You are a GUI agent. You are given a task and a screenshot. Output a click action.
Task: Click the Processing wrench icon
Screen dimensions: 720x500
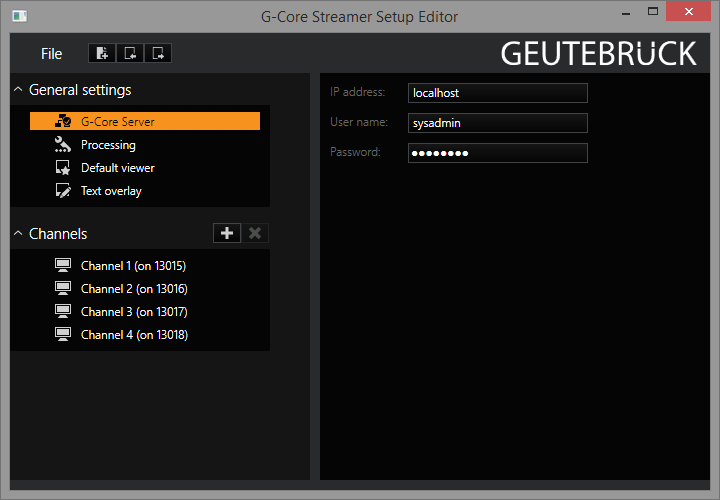[63, 145]
